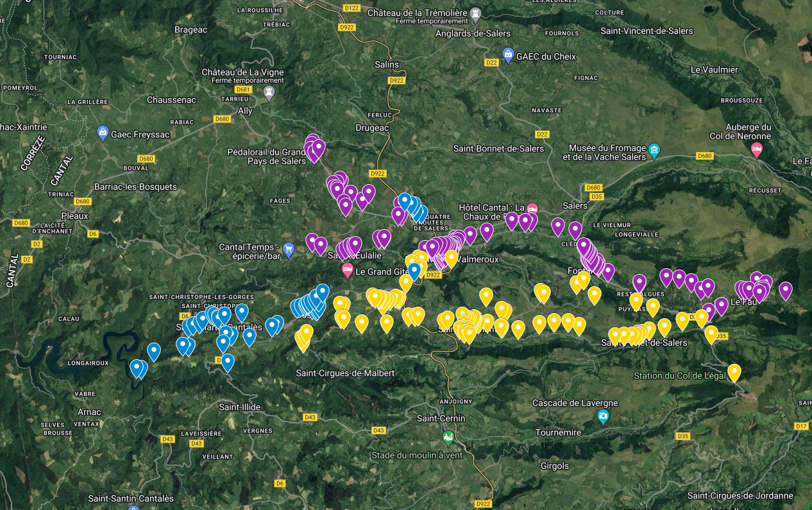Select the Château de La Vigne landmark icon
The height and width of the screenshot is (510, 812).
point(269,94)
